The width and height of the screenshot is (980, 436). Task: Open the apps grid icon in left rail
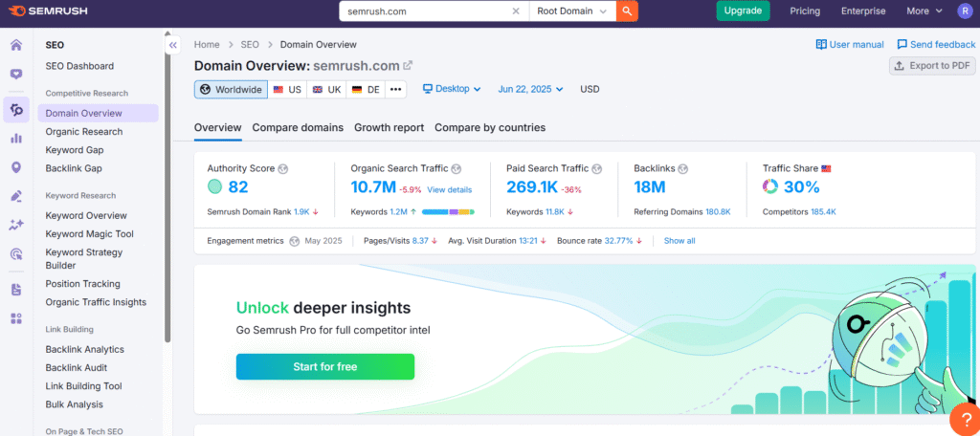click(x=16, y=318)
